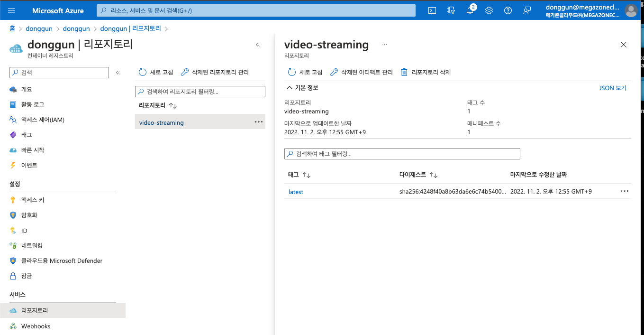The width and height of the screenshot is (644, 335).
Task: Click the Microsoft Azure logo text
Action: pos(58,10)
